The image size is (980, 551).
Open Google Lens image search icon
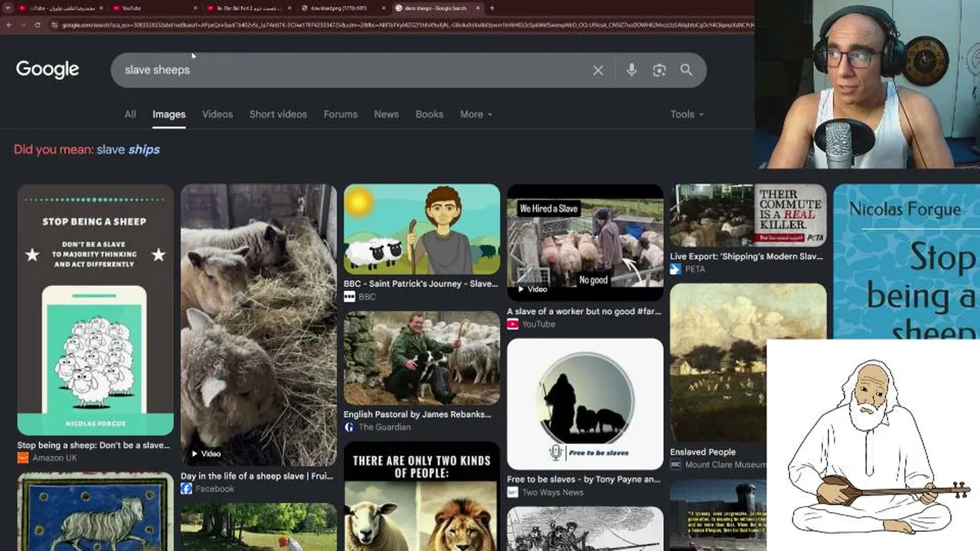(x=659, y=70)
